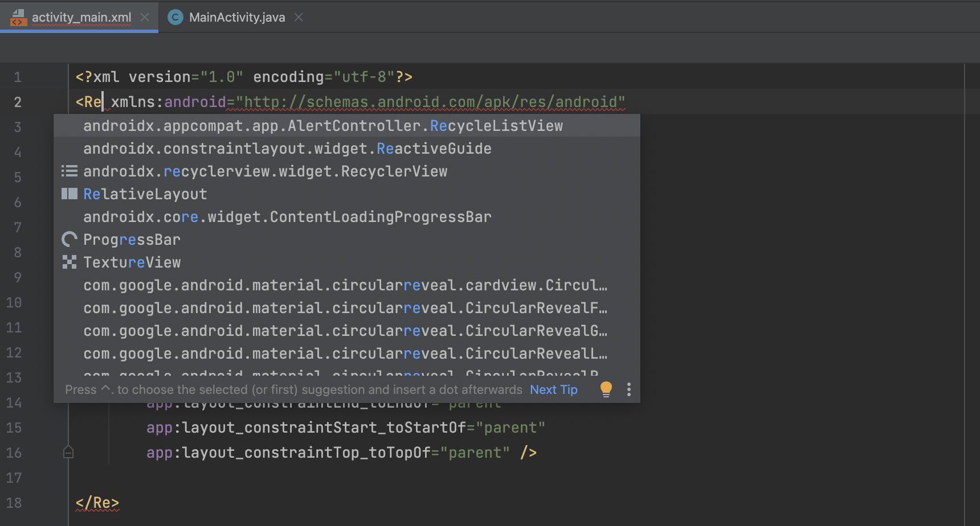Screen dimensions: 980x526
Task: Click the ProgressBar spinner icon
Action: tap(70, 240)
